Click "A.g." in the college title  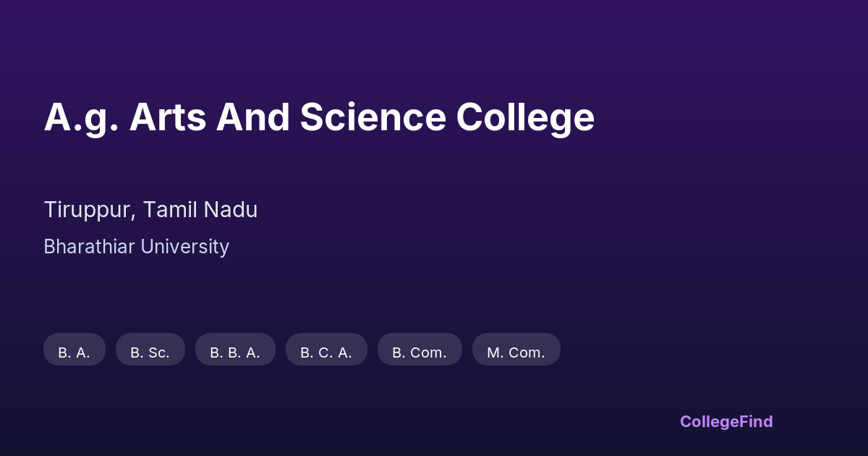(x=81, y=117)
